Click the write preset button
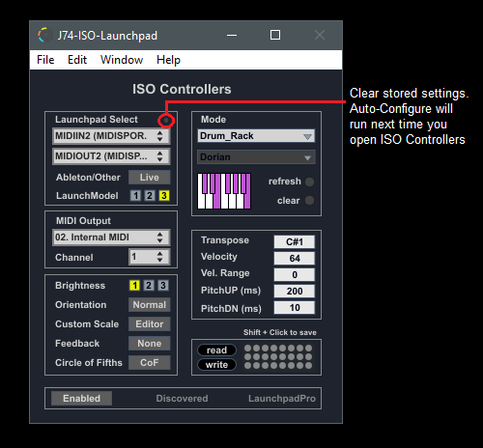The width and height of the screenshot is (483, 448). click(216, 365)
